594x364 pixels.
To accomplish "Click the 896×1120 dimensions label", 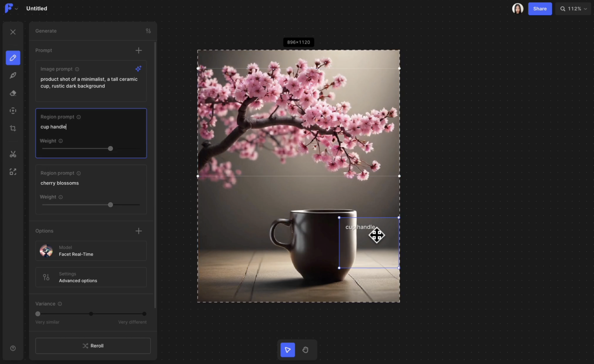I will click(x=299, y=42).
